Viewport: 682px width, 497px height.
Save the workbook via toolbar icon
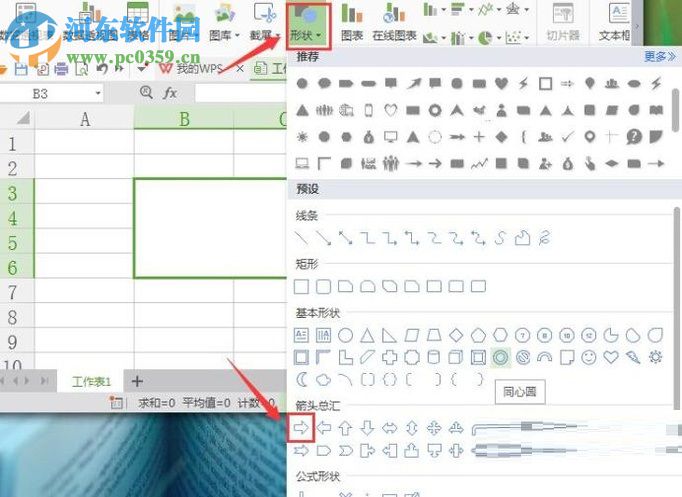(x=21, y=70)
